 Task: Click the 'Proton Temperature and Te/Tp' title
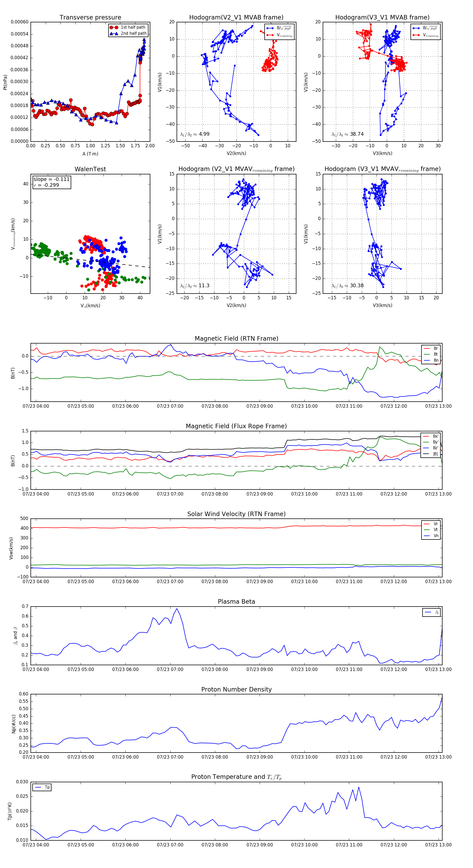236,777
